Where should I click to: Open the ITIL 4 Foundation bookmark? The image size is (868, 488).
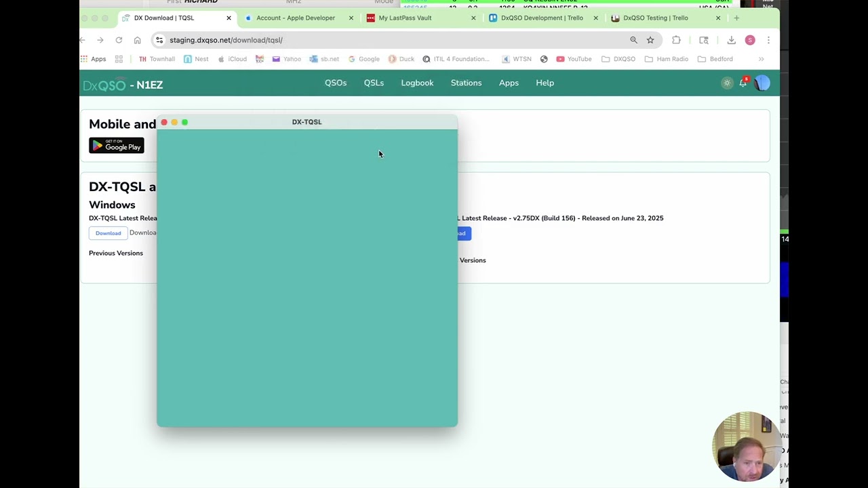point(456,59)
